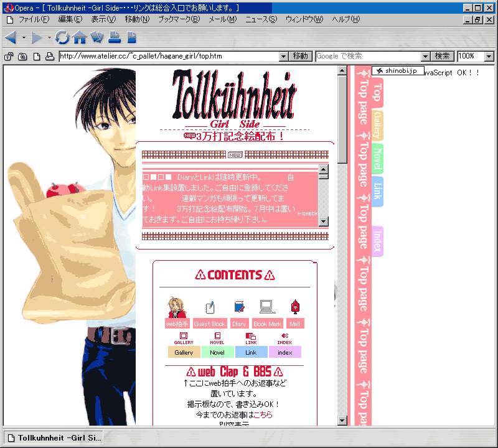Viewport: 498px width, 448px height.
Task: Click the purple index button
Action: [285, 352]
